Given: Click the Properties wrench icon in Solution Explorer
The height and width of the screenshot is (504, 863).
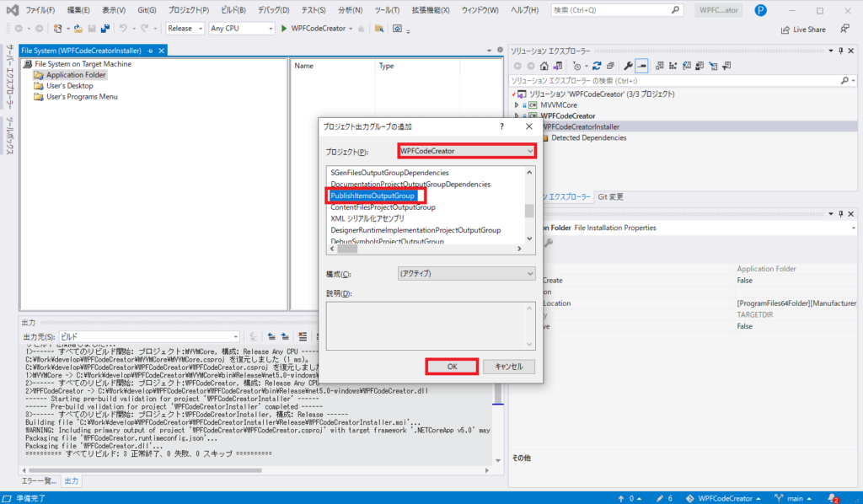Looking at the screenshot, I should pyautogui.click(x=628, y=66).
